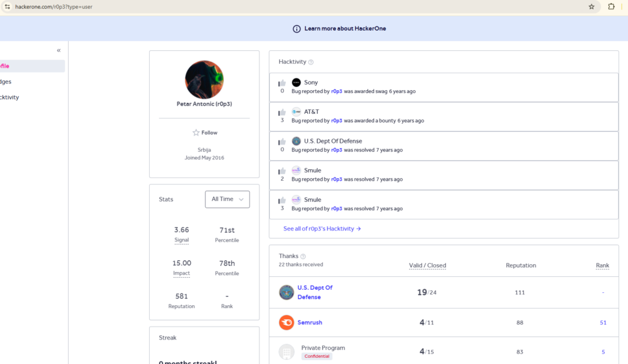Select the Profile sidebar item

[32, 66]
